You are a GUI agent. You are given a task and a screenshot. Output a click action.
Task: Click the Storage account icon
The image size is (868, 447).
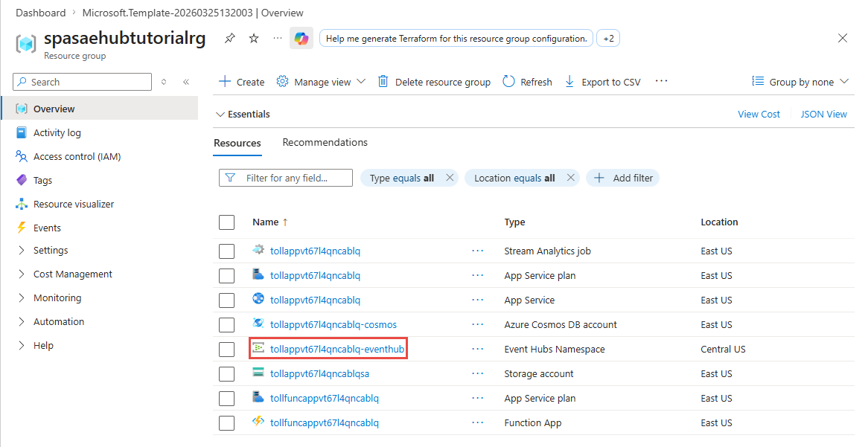click(x=258, y=373)
